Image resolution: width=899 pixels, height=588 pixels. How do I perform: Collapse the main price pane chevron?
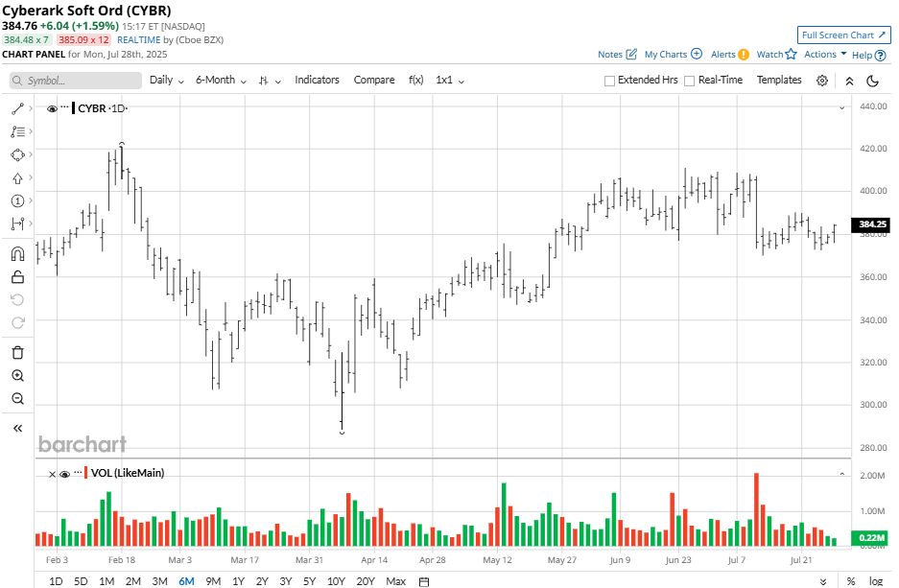pyautogui.click(x=841, y=107)
